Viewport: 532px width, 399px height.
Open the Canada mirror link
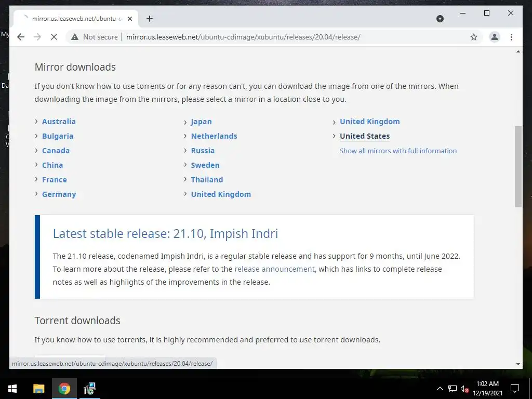[x=56, y=151]
